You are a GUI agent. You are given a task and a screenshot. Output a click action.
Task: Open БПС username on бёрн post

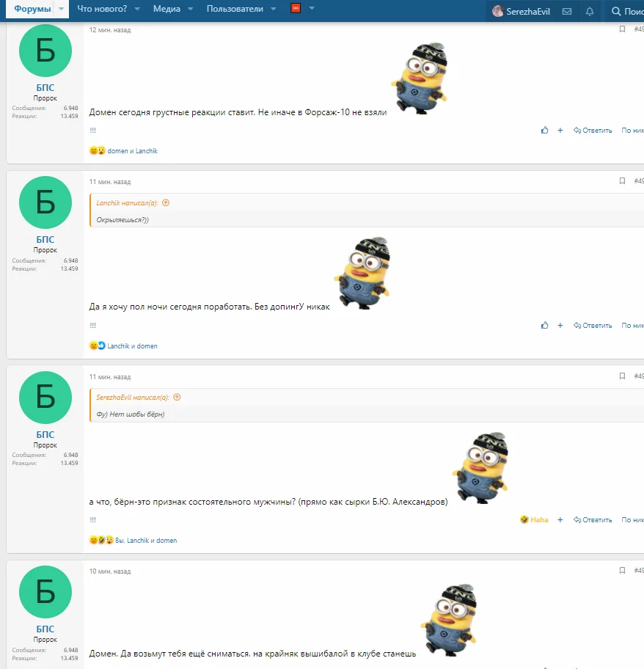(x=45, y=434)
